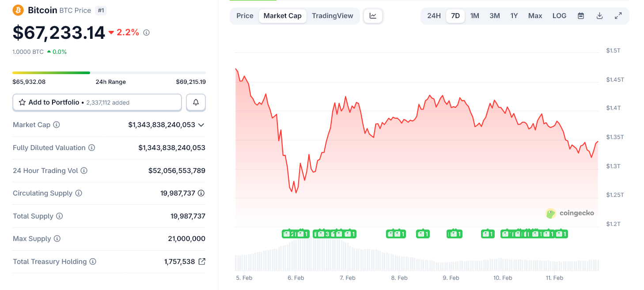
Task: Click a green event marker near Feb 6
Action: 295,234
